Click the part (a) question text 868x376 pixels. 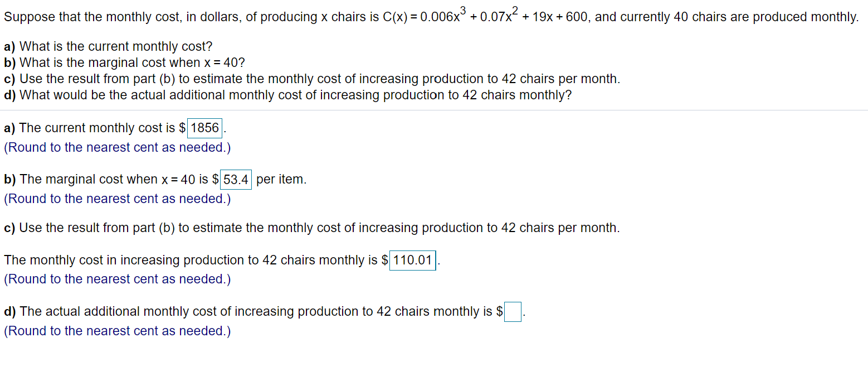tap(107, 46)
